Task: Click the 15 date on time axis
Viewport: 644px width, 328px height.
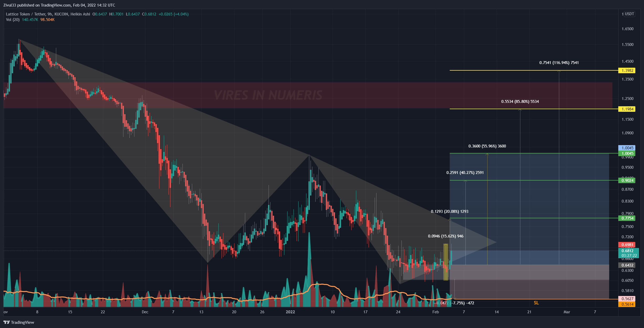Action: point(70,312)
